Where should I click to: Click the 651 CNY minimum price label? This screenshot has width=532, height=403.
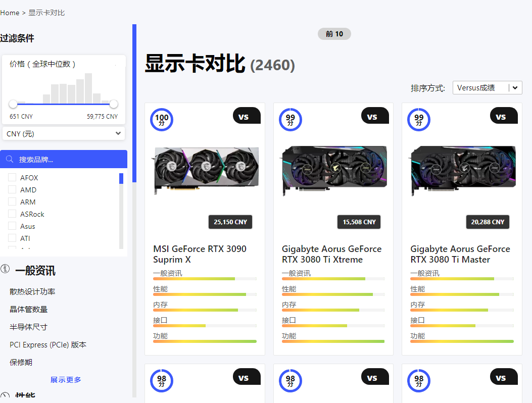21,116
